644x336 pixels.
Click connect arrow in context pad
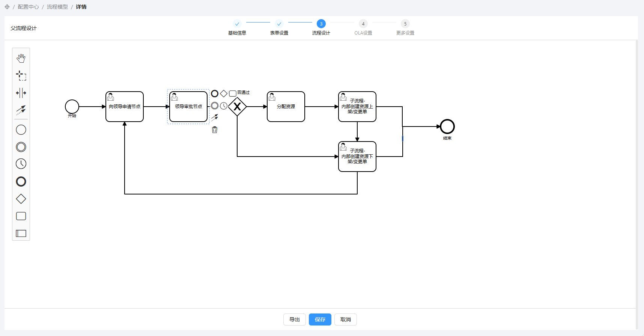215,118
